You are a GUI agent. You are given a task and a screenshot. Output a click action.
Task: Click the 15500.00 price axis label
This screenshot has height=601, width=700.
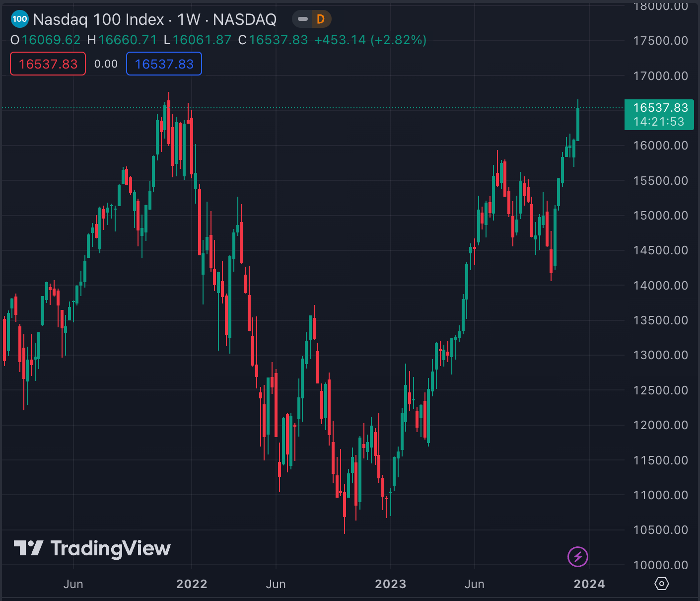(661, 181)
